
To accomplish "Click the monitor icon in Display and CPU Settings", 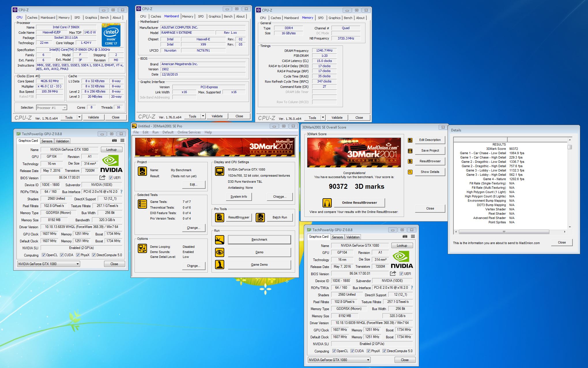I will coord(220,171).
